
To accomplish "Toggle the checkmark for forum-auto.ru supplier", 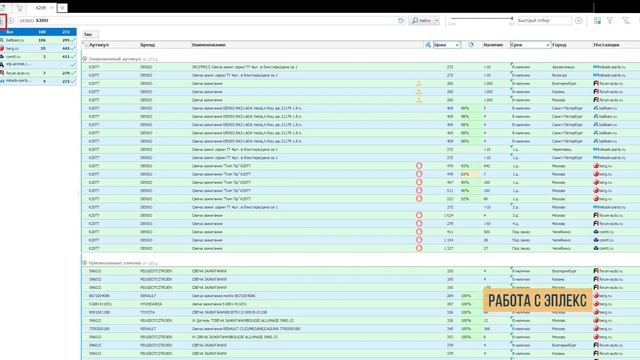I will pyautogui.click(x=73, y=73).
